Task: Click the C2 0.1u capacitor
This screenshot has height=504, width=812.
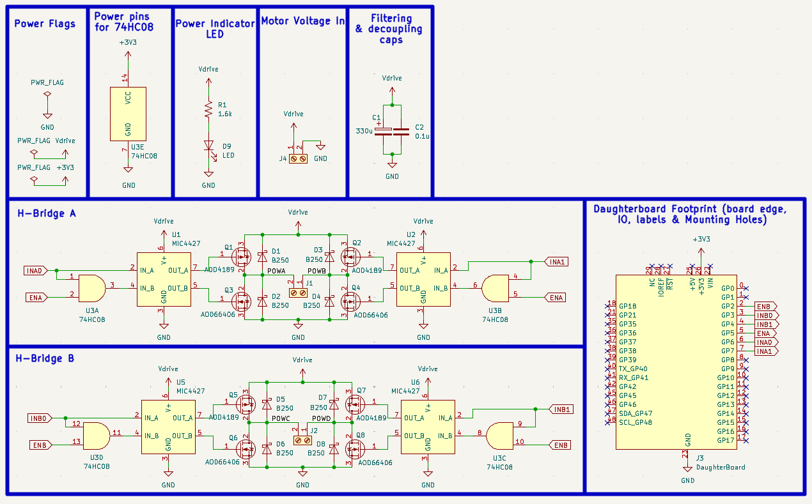Action: [401, 131]
